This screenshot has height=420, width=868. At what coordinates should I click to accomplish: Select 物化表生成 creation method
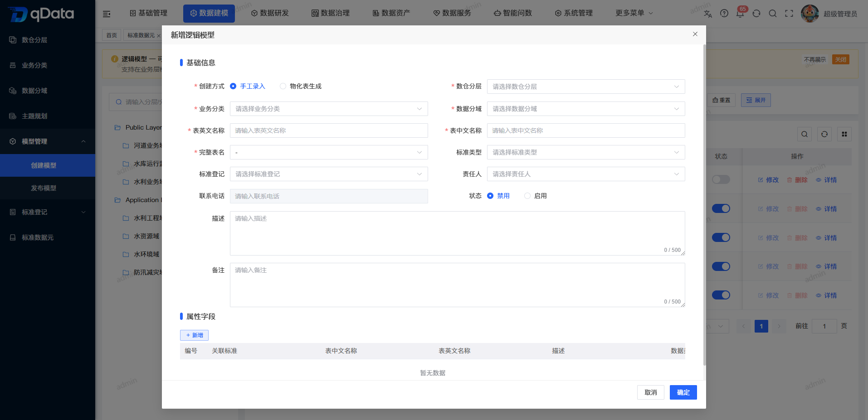pyautogui.click(x=301, y=86)
